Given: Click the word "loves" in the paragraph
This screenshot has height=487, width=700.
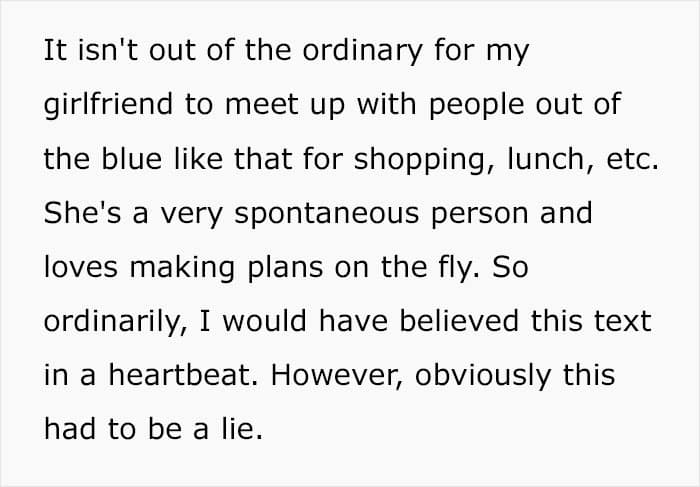Looking at the screenshot, I should [81, 266].
